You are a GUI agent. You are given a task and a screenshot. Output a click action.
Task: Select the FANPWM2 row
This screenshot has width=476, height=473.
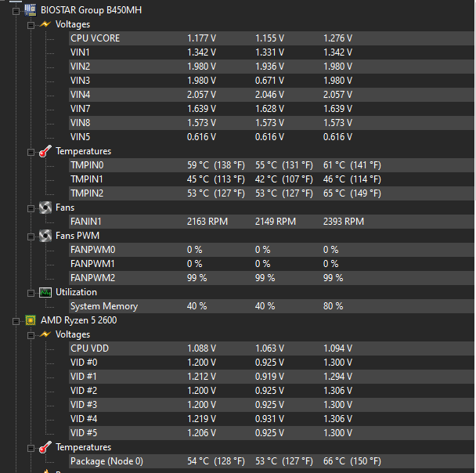click(x=272, y=278)
